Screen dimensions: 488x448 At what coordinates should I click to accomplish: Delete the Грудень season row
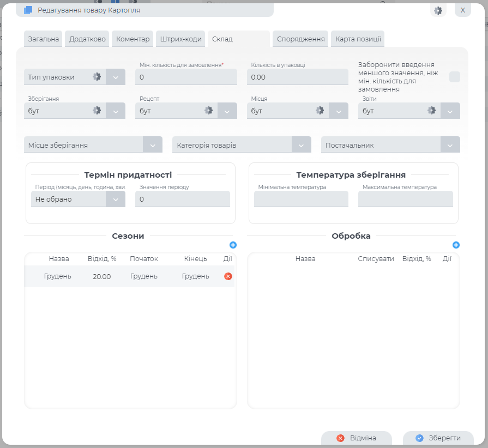click(228, 276)
